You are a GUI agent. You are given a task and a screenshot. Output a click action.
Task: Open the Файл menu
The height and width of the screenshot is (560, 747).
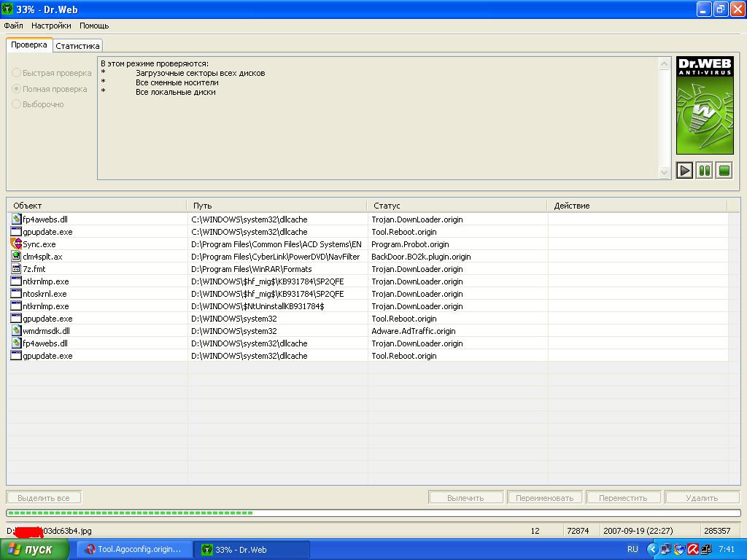click(13, 26)
